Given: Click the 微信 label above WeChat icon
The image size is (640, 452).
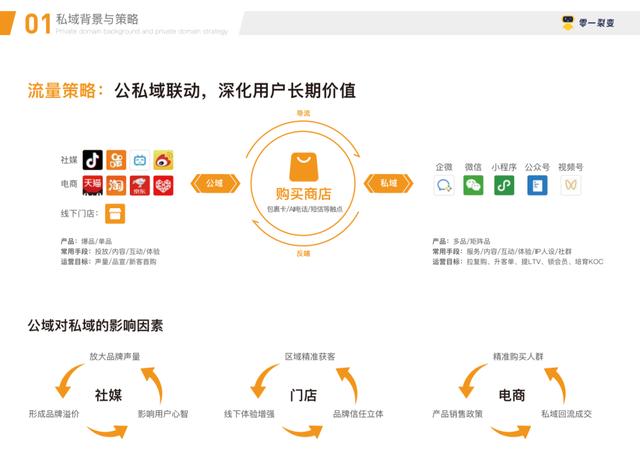Looking at the screenshot, I should coord(473,167).
